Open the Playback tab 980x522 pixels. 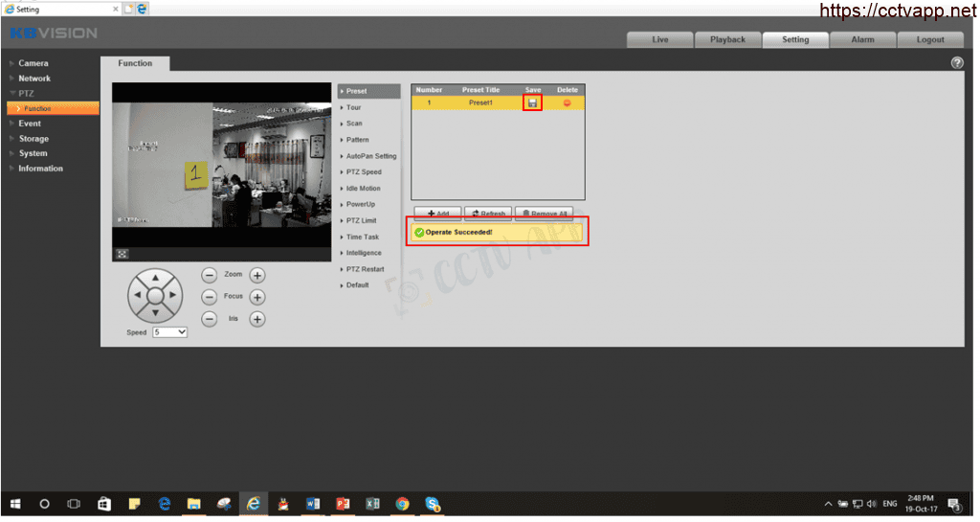(x=727, y=40)
